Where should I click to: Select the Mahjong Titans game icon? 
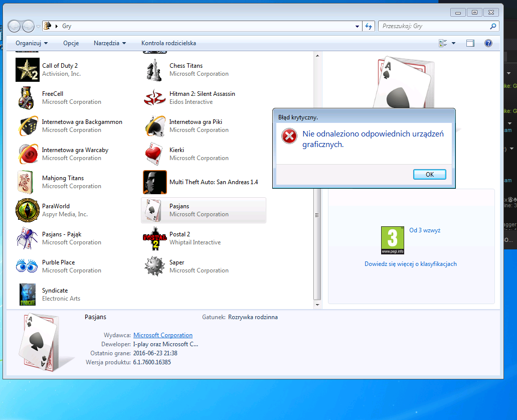tap(28, 182)
